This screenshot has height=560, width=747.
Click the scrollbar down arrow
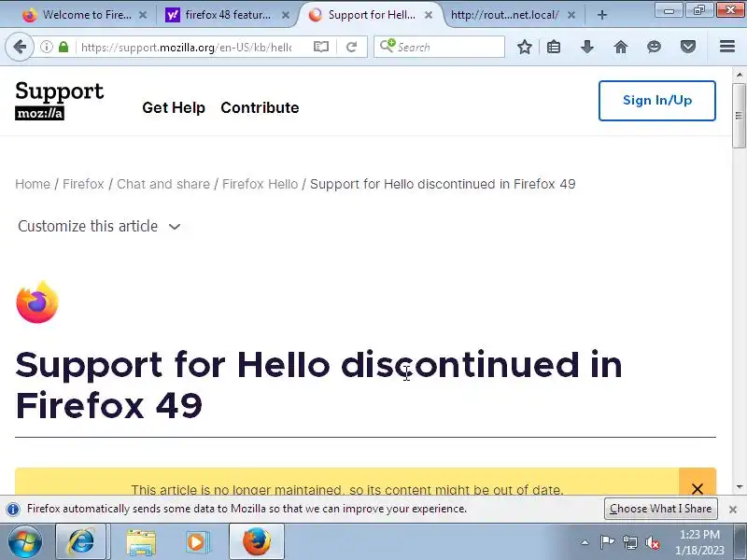coord(739,486)
